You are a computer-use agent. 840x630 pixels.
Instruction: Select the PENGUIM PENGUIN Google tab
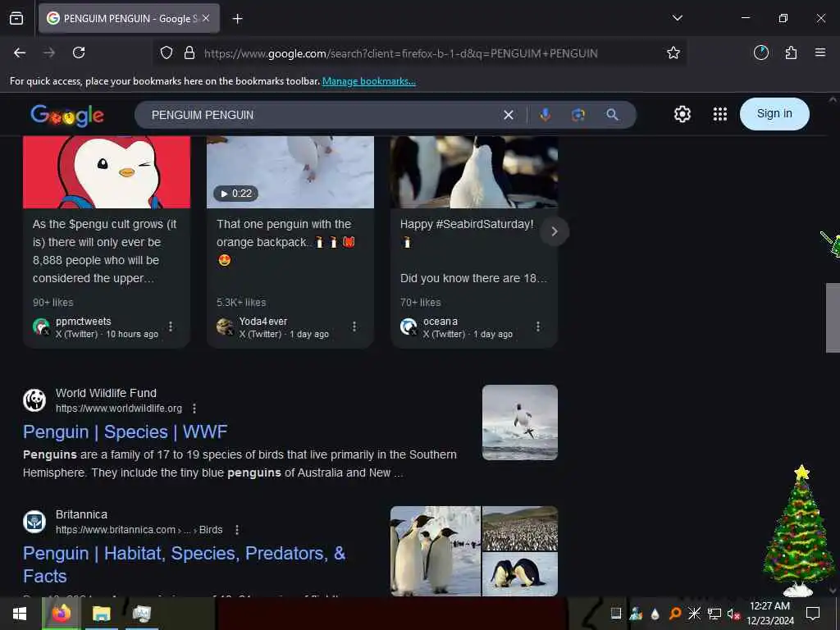coord(129,18)
